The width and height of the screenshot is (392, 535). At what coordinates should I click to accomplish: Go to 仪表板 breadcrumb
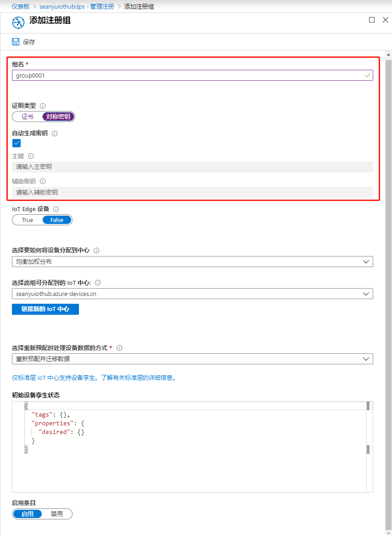point(21,6)
